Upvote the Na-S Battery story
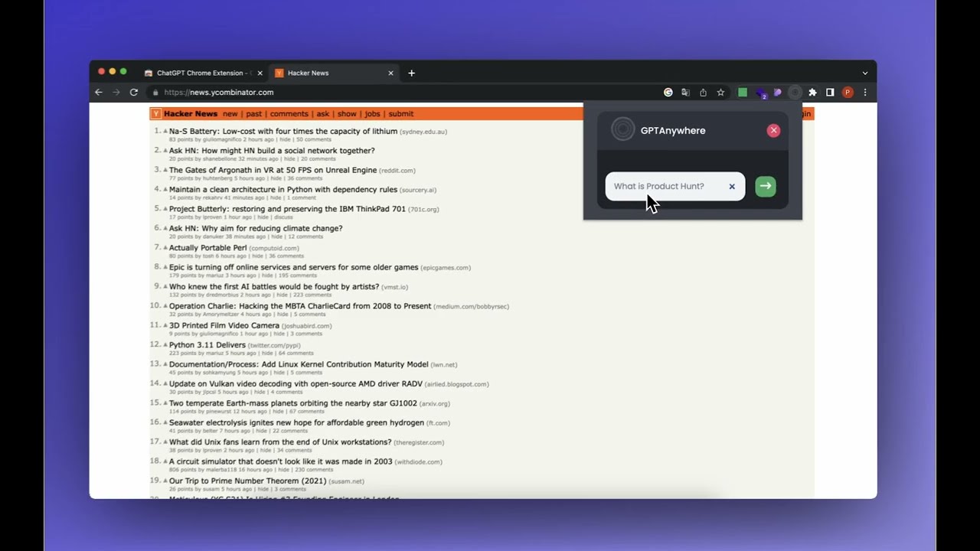The image size is (980, 551). (165, 132)
